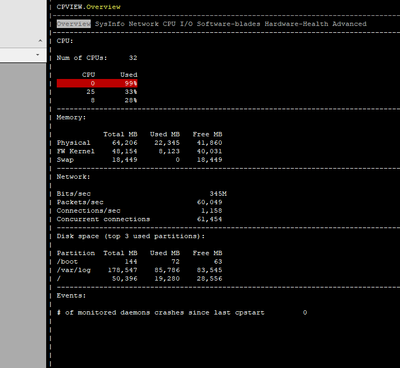Image resolution: width=400 pixels, height=368 pixels.
Task: Click FW Kernel total 48,154
Action: [125, 151]
